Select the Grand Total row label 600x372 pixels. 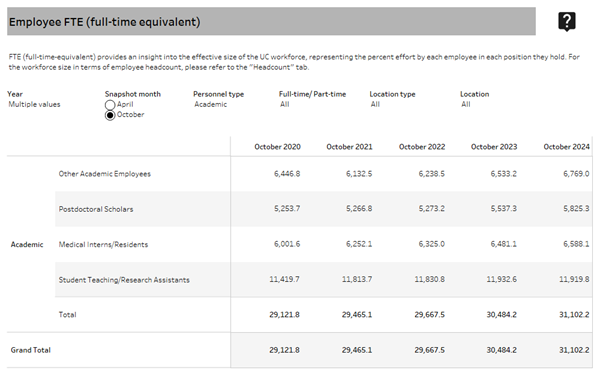(x=31, y=350)
